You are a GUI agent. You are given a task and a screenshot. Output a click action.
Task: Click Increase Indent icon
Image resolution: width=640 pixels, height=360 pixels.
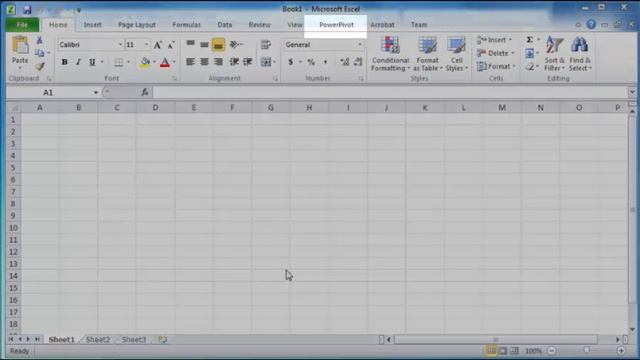248,62
